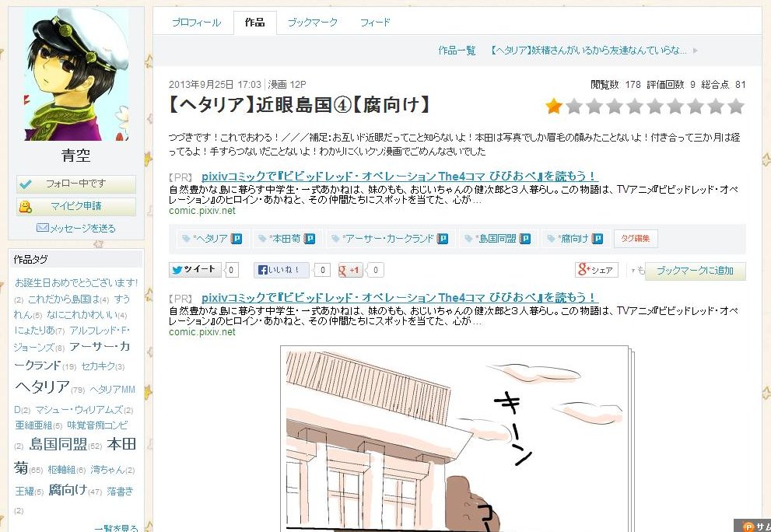
Task: Click メッセージを送る link
Action: [x=82, y=229]
